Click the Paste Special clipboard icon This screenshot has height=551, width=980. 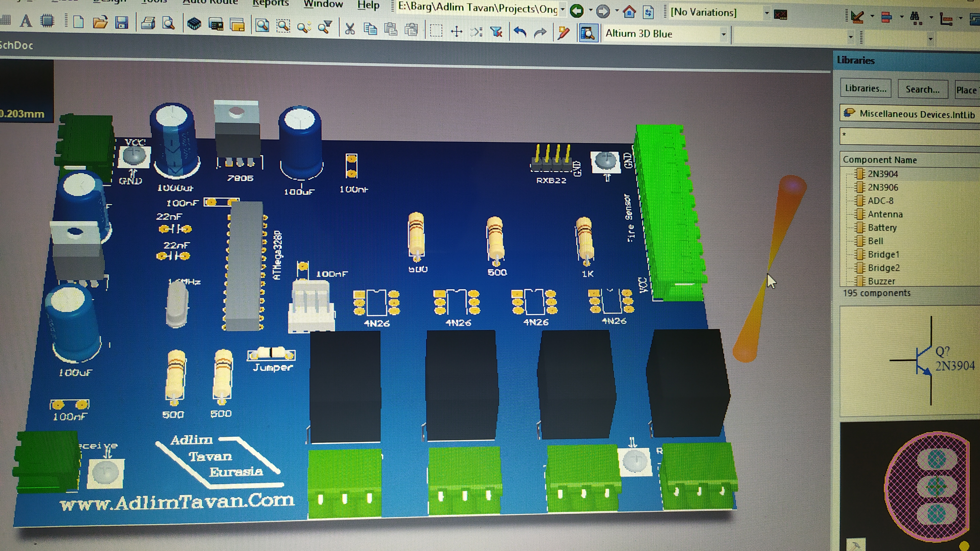411,30
